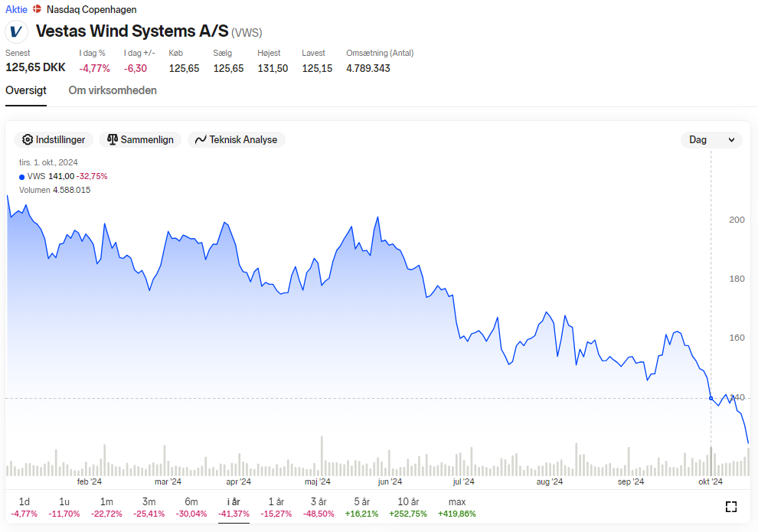Click Nasdaq Copenhagen exchange text
Image resolution: width=758 pixels, height=532 pixels.
coord(91,9)
